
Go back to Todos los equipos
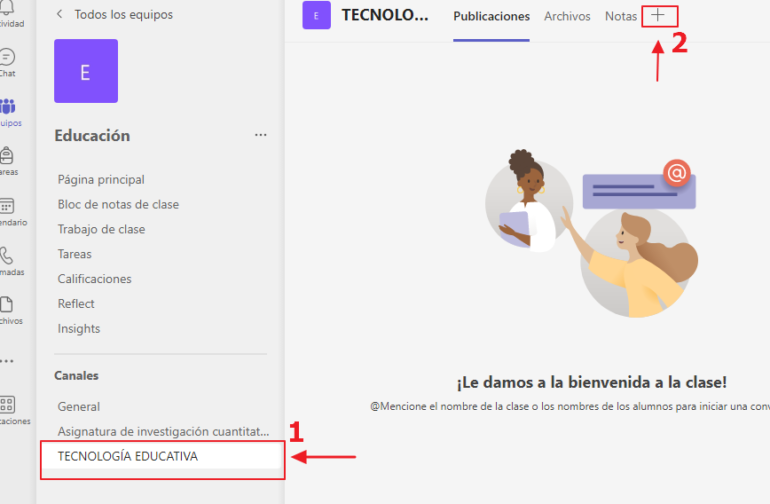[123, 15]
